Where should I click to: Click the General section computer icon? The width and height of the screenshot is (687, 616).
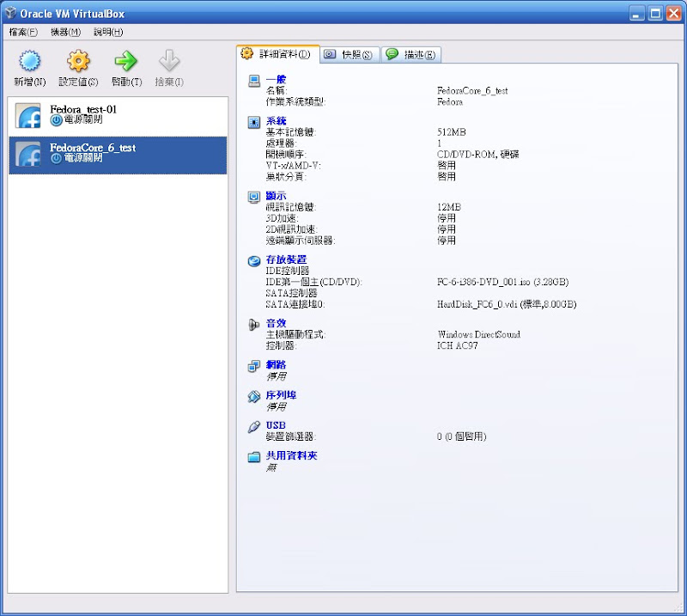click(254, 81)
